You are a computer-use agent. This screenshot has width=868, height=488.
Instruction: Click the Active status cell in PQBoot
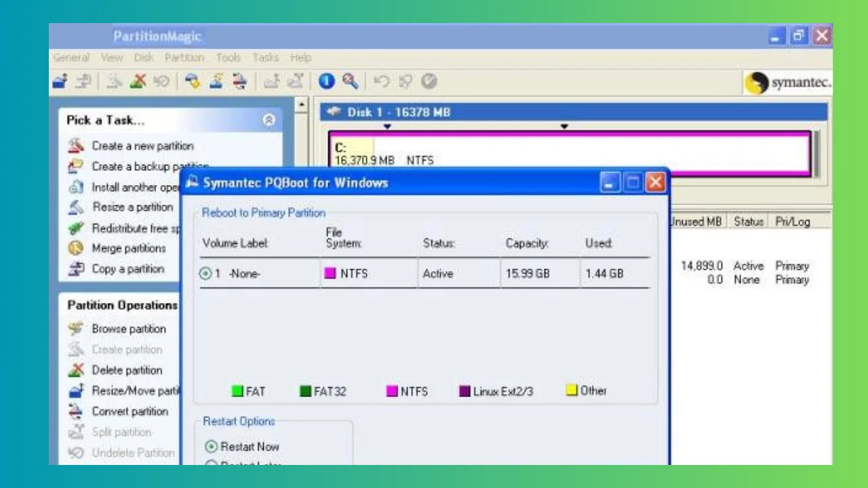point(438,274)
